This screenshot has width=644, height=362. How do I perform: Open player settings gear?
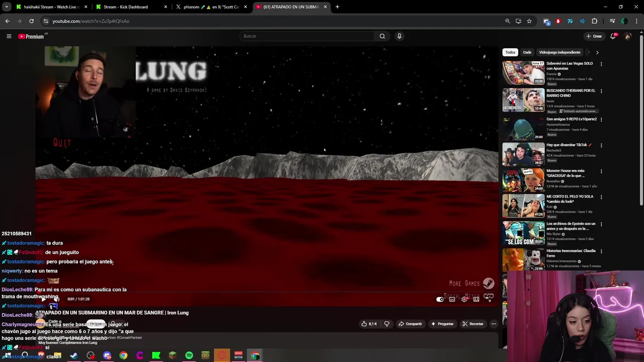coord(464,299)
